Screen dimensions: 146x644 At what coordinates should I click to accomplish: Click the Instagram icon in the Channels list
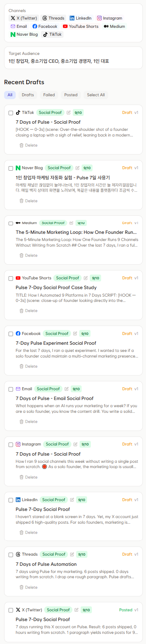point(99,18)
